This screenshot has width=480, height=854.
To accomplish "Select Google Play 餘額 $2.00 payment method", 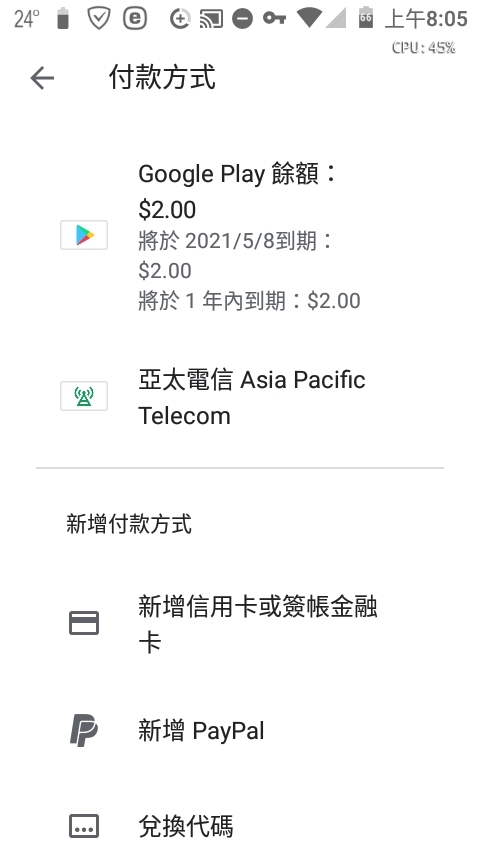I will (240, 237).
